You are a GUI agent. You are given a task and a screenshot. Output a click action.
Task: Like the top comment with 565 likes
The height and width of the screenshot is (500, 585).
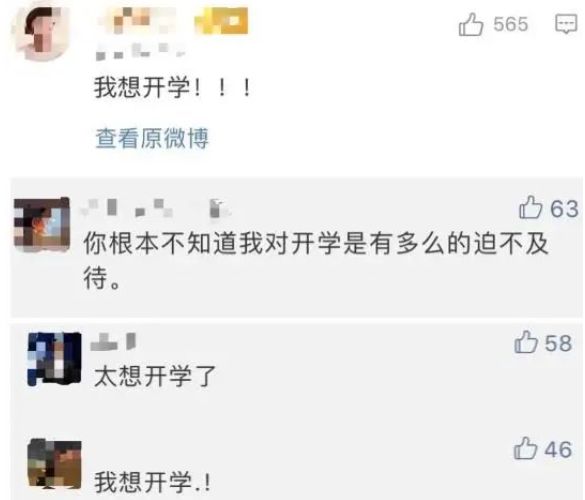(471, 25)
